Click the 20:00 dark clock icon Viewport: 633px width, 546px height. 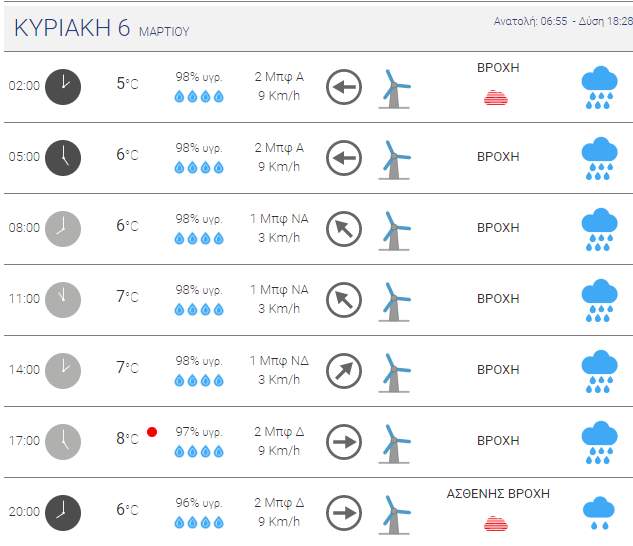[x=63, y=513]
